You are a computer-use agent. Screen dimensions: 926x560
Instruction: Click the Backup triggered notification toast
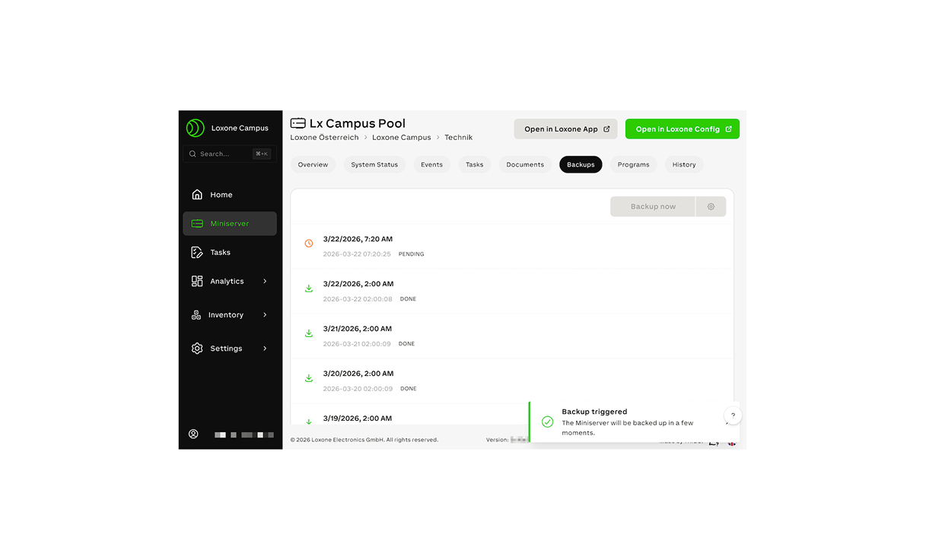click(x=634, y=422)
